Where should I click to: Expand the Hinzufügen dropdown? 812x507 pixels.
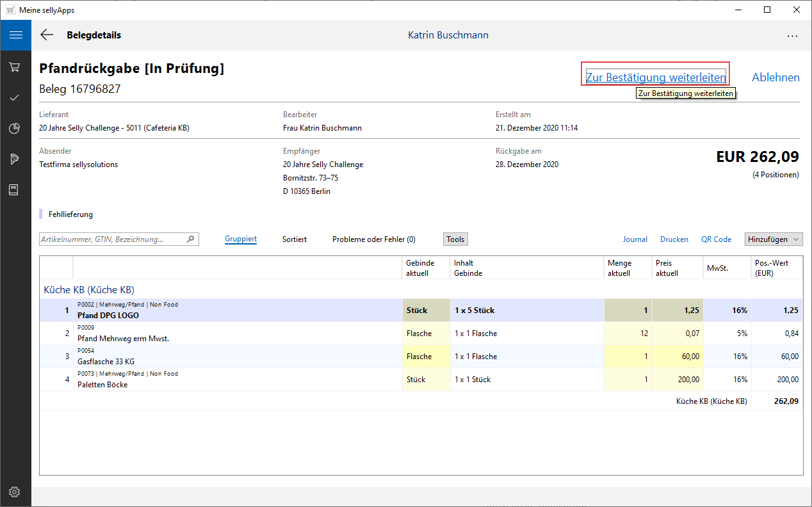click(x=774, y=239)
